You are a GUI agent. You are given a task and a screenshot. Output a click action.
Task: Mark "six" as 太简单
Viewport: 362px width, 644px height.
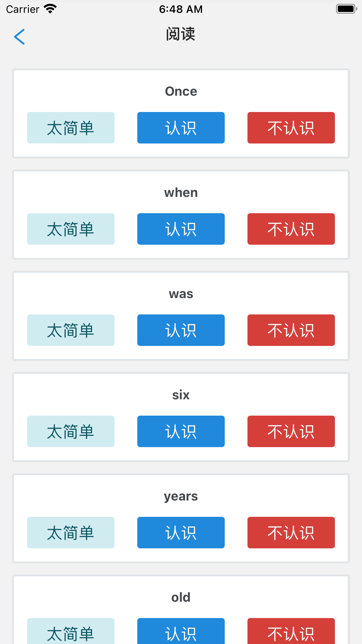coord(71,431)
